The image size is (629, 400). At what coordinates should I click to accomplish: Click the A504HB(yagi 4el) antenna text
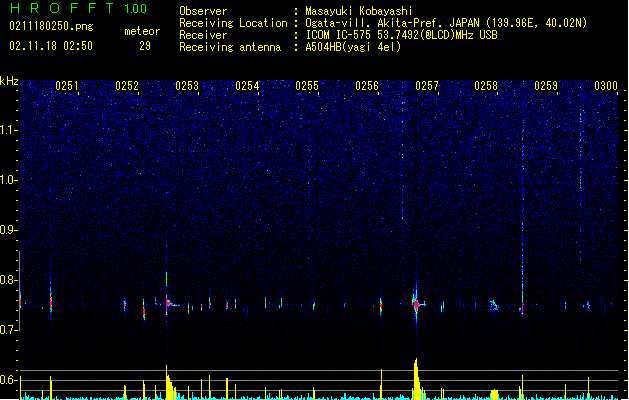pyautogui.click(x=353, y=47)
